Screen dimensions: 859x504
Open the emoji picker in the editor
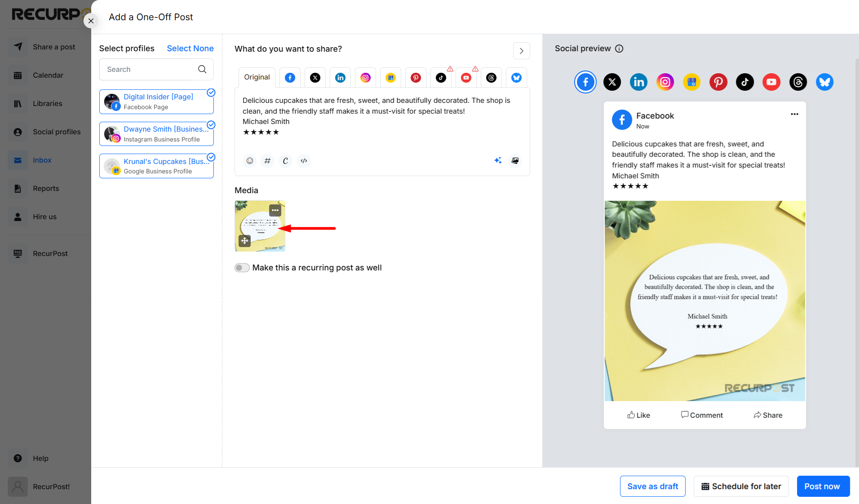click(250, 161)
